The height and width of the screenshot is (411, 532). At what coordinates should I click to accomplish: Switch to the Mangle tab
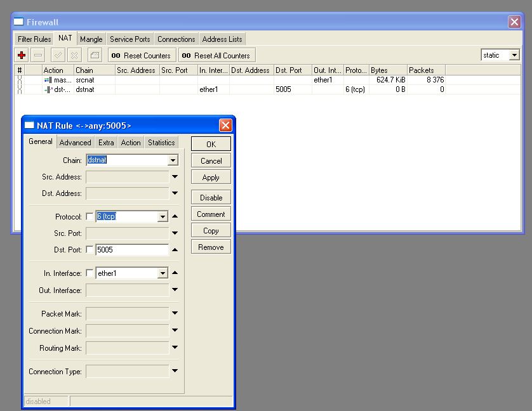[x=91, y=39]
